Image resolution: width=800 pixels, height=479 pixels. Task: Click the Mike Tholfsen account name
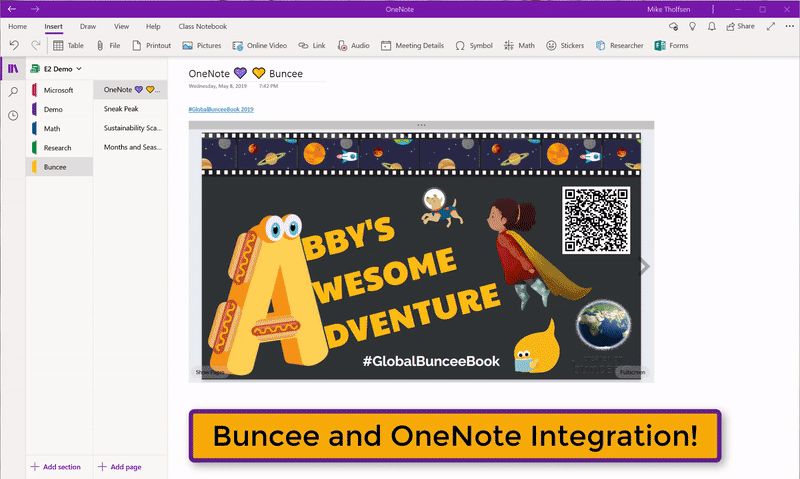(668, 9)
